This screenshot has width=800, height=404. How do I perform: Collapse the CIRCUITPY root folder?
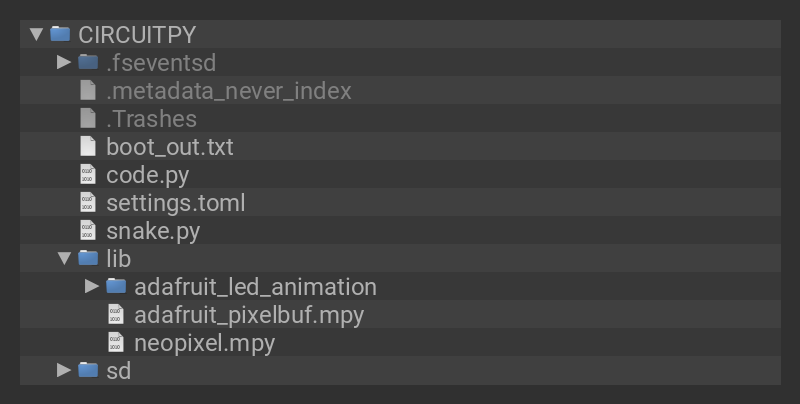pyautogui.click(x=37, y=34)
